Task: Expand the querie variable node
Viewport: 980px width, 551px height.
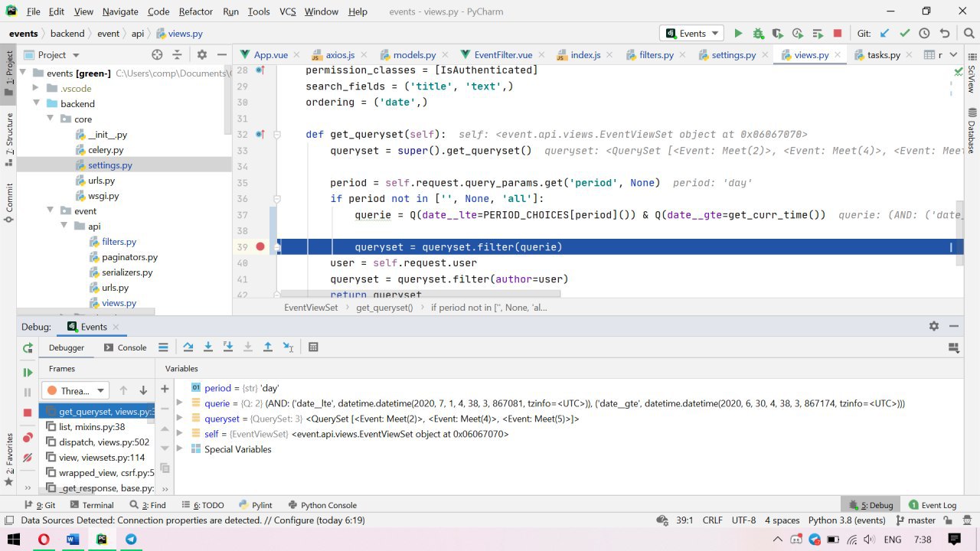Action: point(180,403)
